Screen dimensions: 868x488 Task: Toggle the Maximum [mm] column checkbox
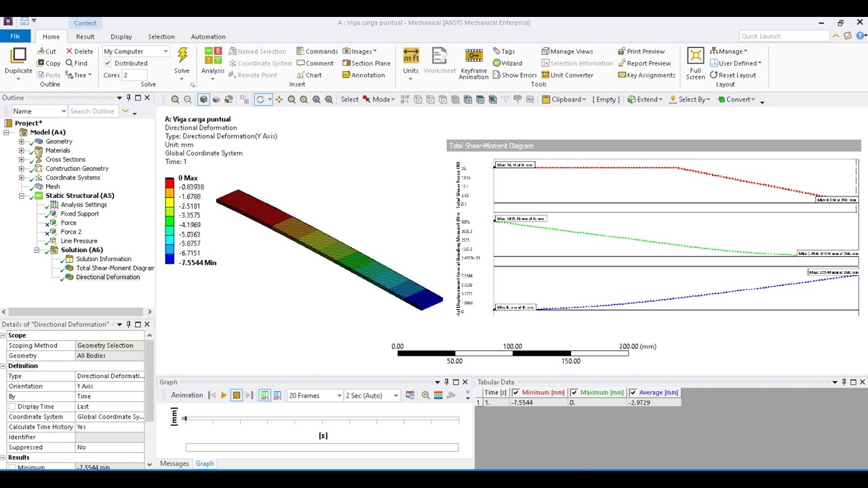(x=574, y=392)
